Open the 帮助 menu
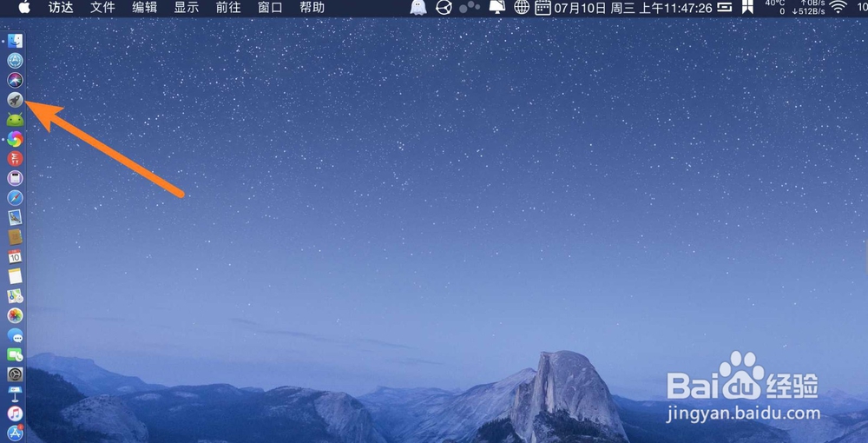868x443 pixels. [x=312, y=8]
